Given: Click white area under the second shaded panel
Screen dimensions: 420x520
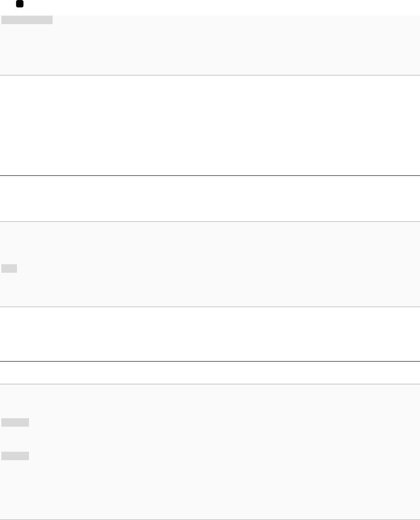Looking at the screenshot, I should 210,334.
